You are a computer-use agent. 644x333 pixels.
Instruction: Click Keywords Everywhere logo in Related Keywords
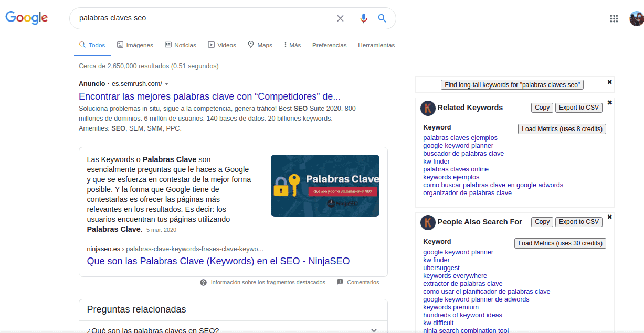pos(428,108)
